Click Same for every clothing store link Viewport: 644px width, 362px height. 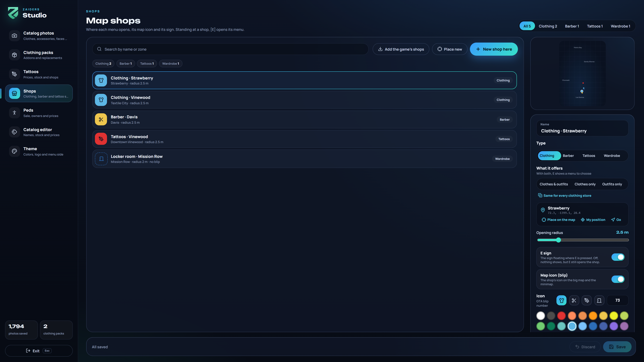click(565, 196)
